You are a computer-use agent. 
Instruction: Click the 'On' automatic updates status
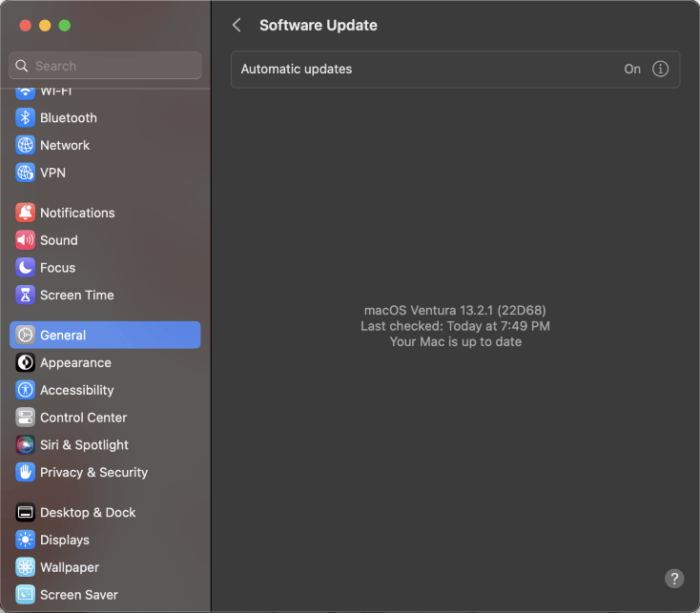pos(632,70)
